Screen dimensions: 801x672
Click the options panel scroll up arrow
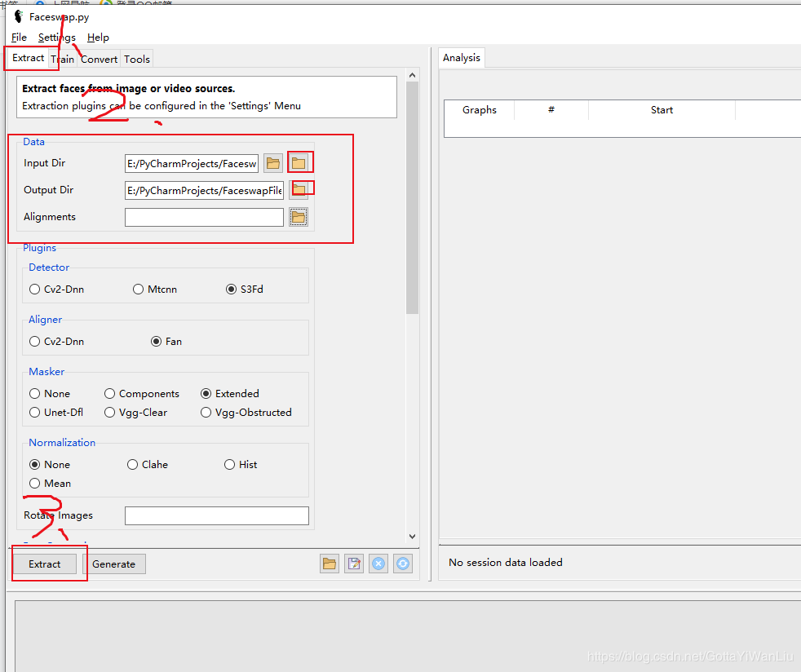coord(412,75)
